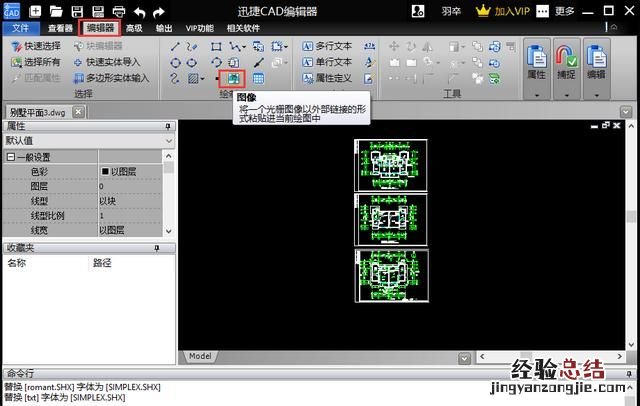Open the File (文件) menu
Viewport: 640px width, 406px height.
click(x=19, y=28)
